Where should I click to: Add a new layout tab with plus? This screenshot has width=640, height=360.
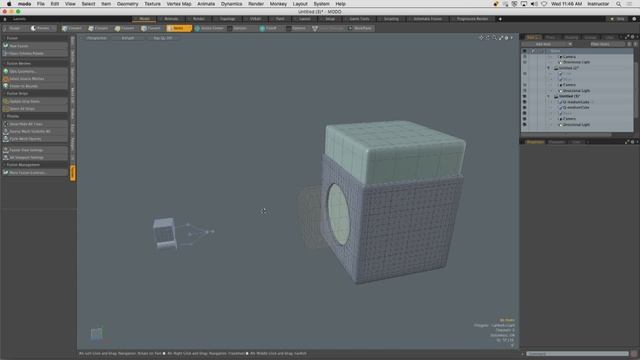500,19
